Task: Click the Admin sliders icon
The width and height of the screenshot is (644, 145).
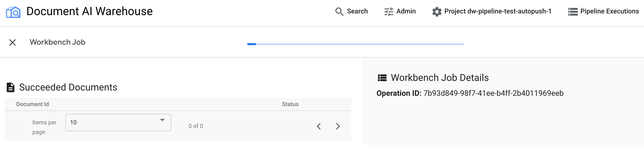Action: (388, 12)
